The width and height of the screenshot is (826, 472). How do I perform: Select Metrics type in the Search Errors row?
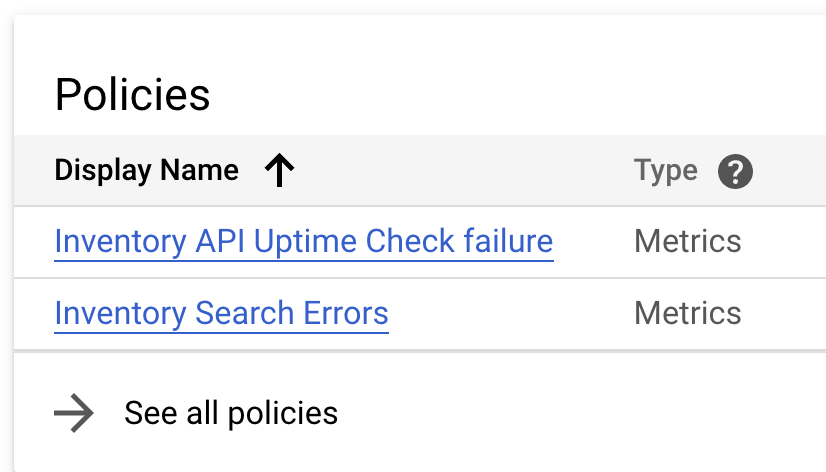687,314
